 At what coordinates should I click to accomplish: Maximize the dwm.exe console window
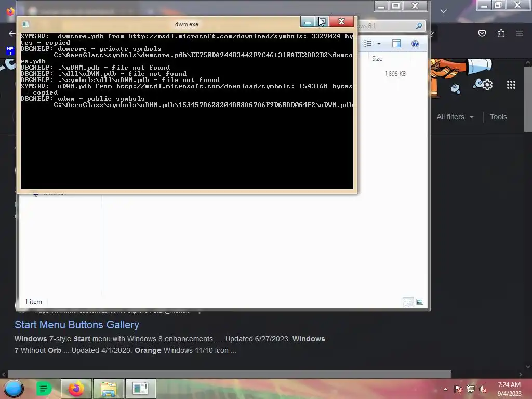tap(322, 22)
